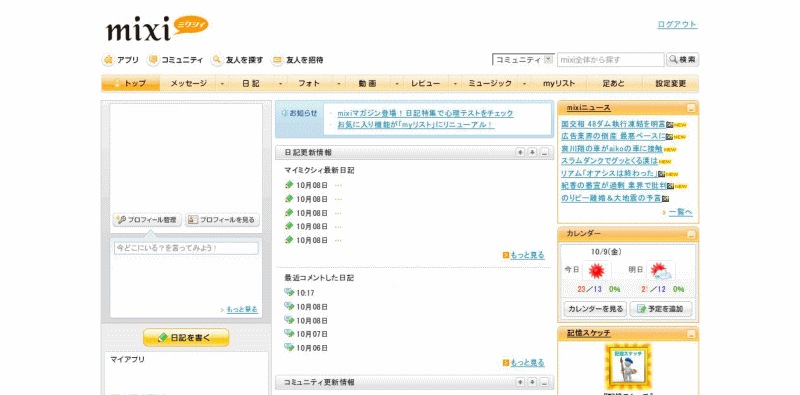Viewport: 800px width, 395px height.
Task: Collapse the 記憶スケッチ panel
Action: 690,334
